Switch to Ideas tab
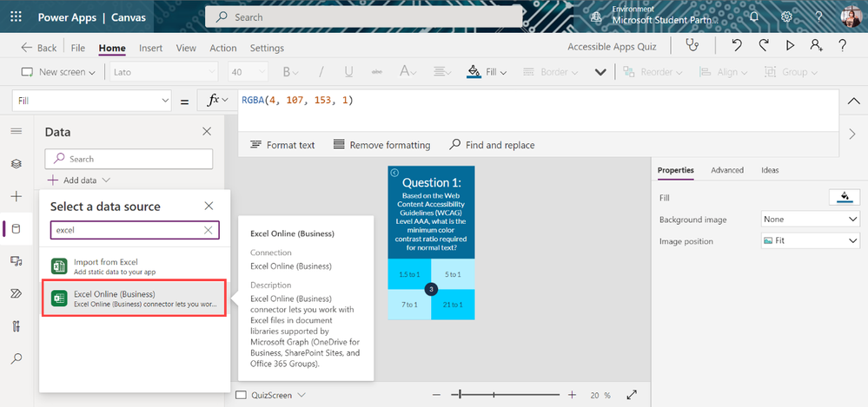Screen dimensions: 868x407 (x=770, y=170)
